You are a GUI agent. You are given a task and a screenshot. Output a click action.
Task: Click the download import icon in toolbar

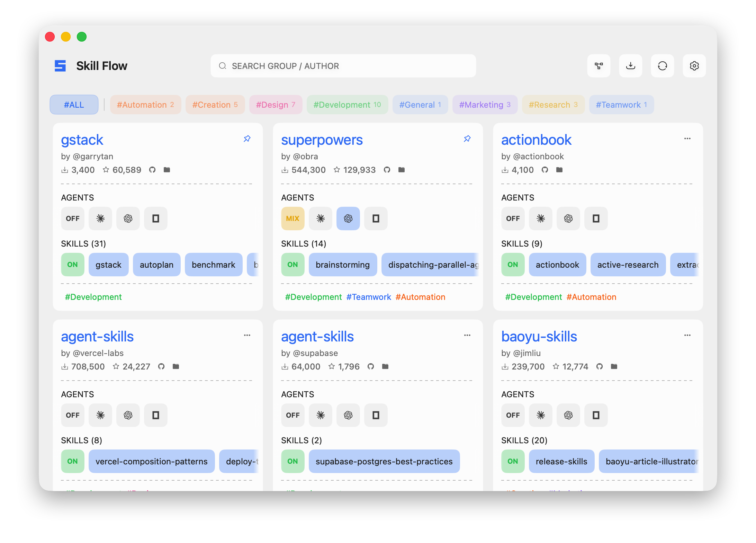(x=630, y=66)
